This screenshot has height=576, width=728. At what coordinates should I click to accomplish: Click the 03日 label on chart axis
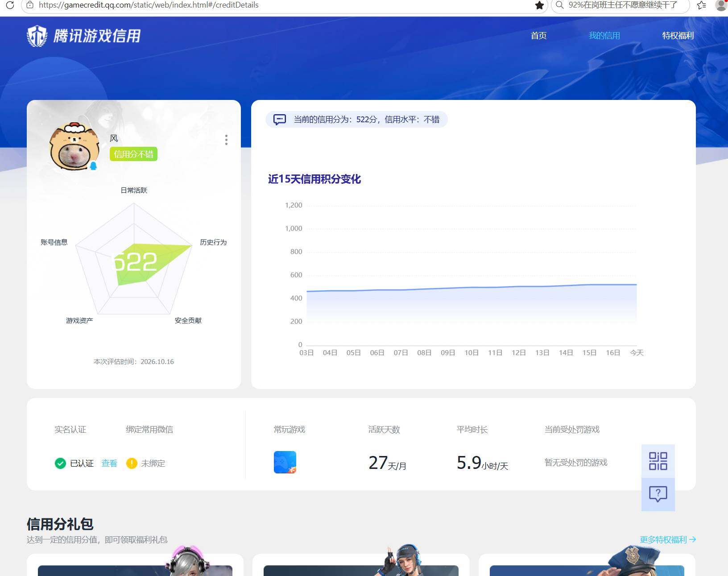306,353
